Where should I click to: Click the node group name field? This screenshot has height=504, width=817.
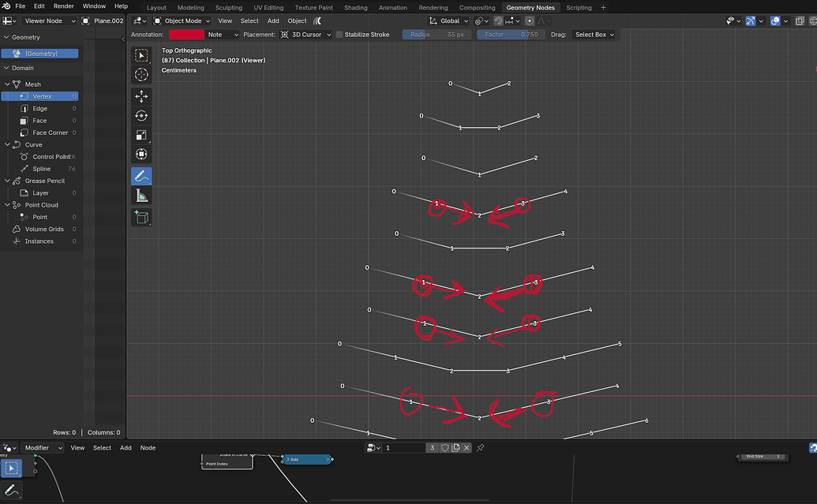[405, 448]
